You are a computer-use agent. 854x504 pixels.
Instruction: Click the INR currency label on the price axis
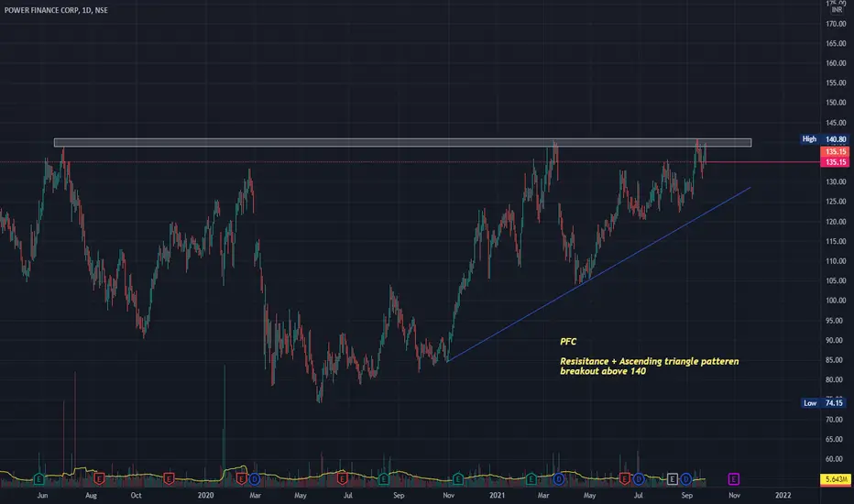[x=837, y=10]
